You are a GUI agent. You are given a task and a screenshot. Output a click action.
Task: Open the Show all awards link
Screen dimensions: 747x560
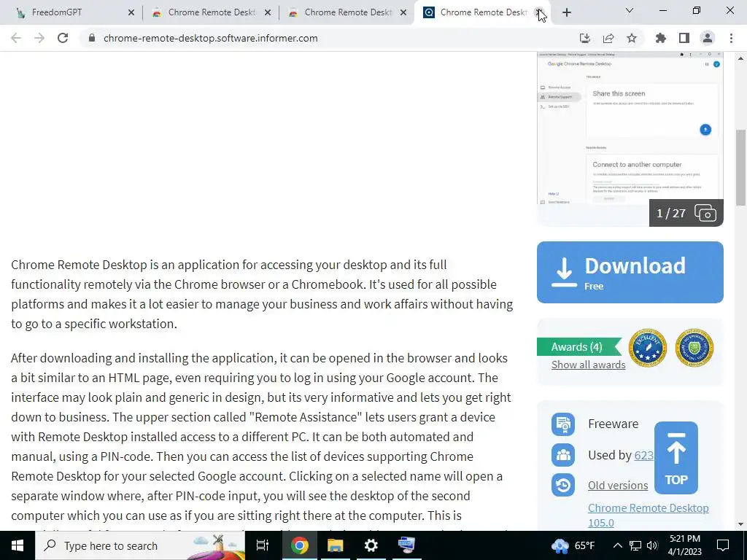click(589, 365)
